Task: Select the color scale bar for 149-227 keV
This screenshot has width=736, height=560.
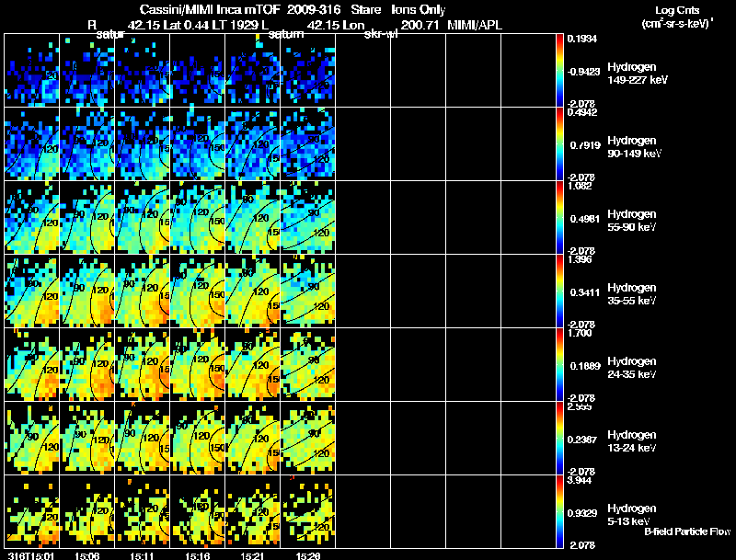Action: point(559,71)
